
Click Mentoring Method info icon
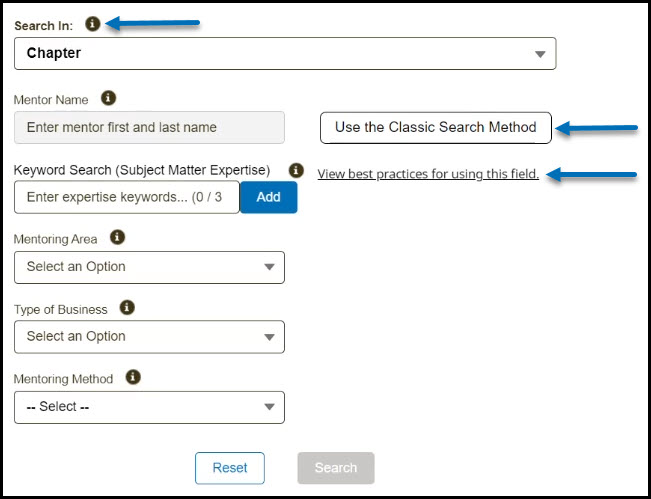133,378
